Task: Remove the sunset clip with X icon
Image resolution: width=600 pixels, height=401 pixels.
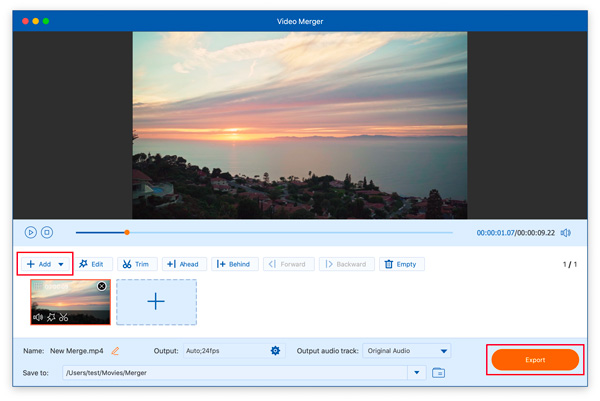Action: click(x=101, y=286)
